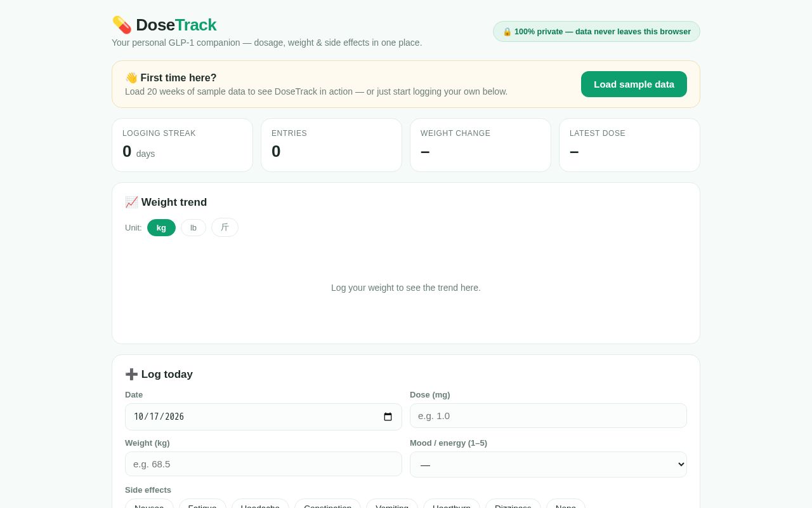812x508 pixels.
Task: Click the DoseTrack pill logo icon
Action: pos(122,25)
